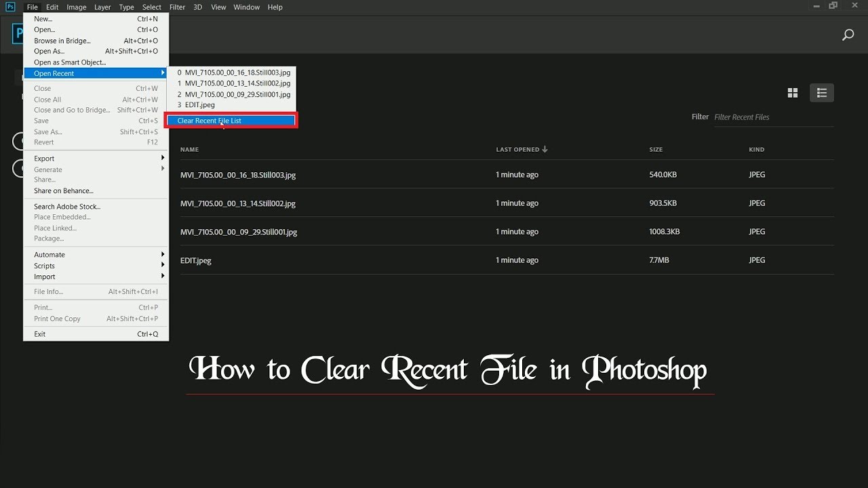The width and height of the screenshot is (868, 488).
Task: Open the search magnifier icon
Action: [848, 35]
